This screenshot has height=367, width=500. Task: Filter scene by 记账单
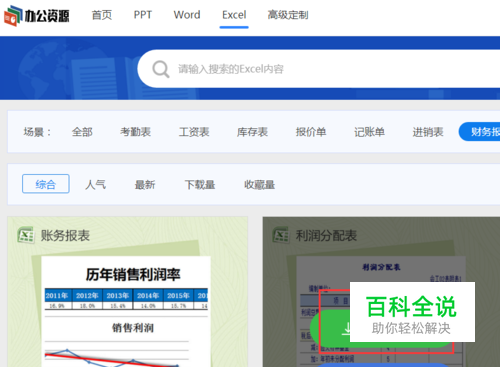click(369, 132)
